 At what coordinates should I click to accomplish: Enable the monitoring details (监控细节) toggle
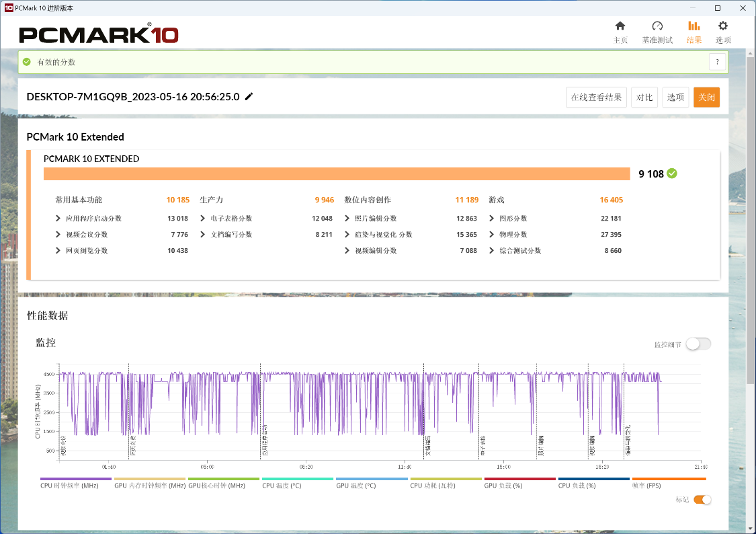[x=698, y=344]
